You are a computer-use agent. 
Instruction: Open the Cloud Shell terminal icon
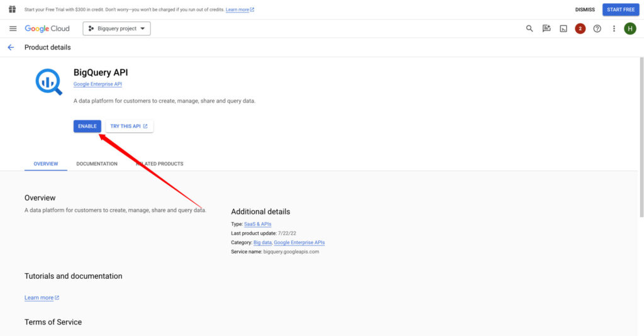click(x=563, y=28)
